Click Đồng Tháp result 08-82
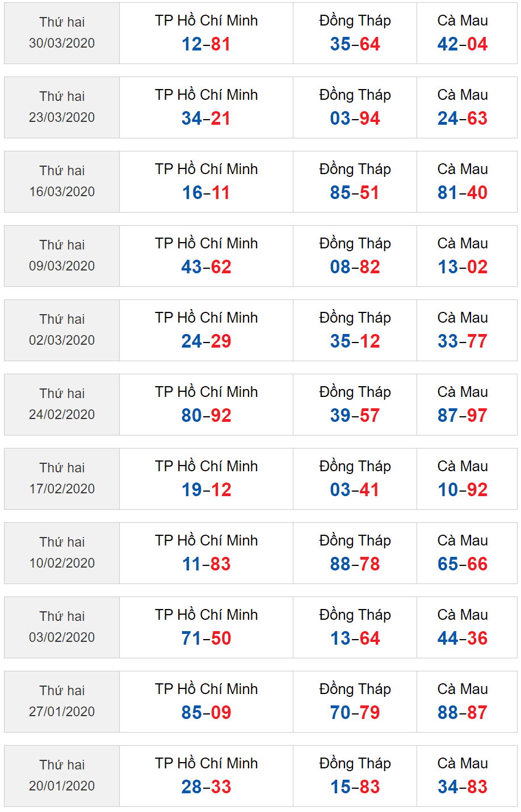521x812 pixels. 355,267
